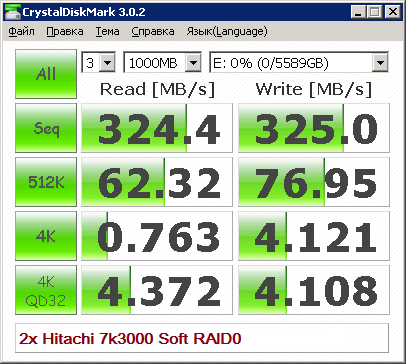Open the Файл menu
406x364 pixels.
21,31
